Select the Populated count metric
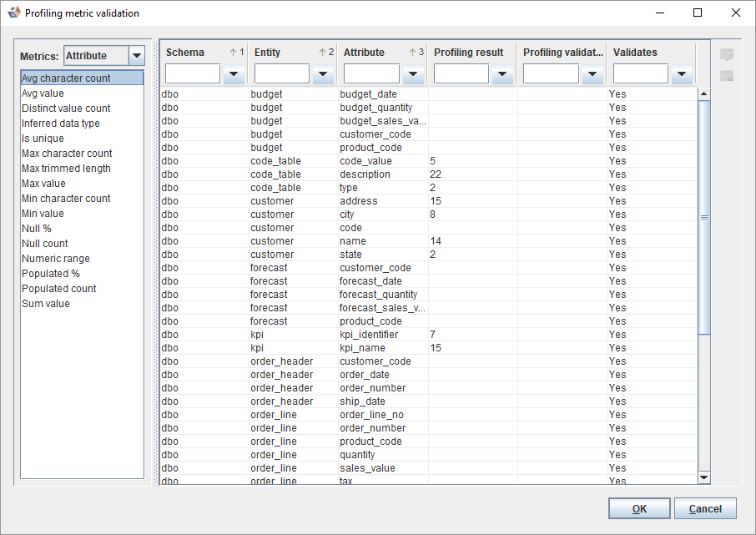 [82, 288]
